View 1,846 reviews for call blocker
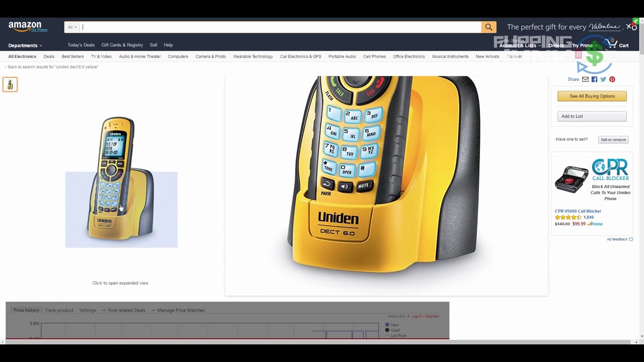The width and height of the screenshot is (644, 362). click(589, 217)
